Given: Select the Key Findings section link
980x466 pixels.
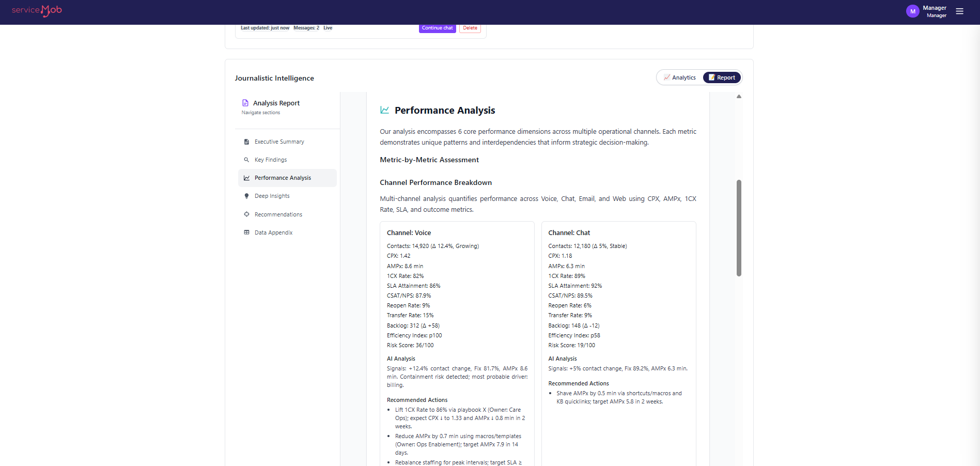Looking at the screenshot, I should (x=270, y=160).
